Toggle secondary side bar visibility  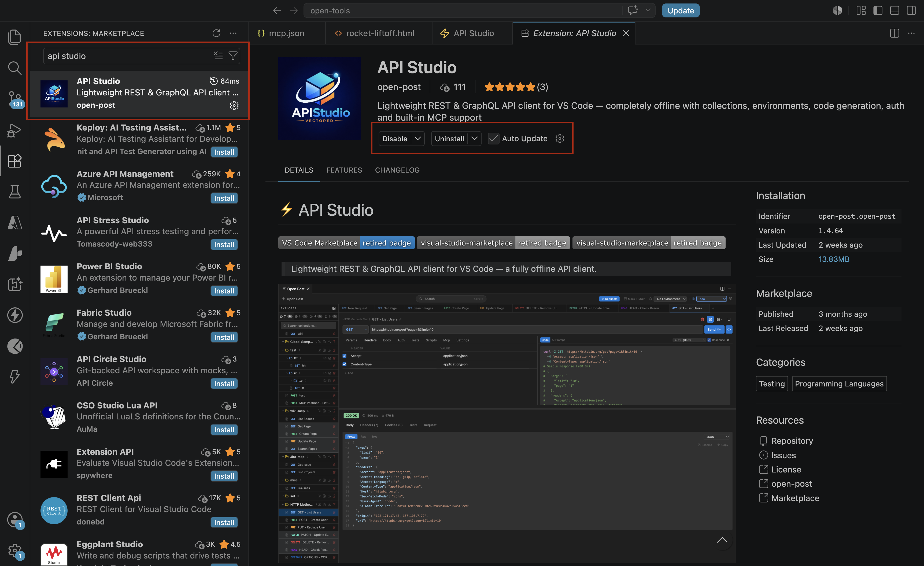[911, 10]
